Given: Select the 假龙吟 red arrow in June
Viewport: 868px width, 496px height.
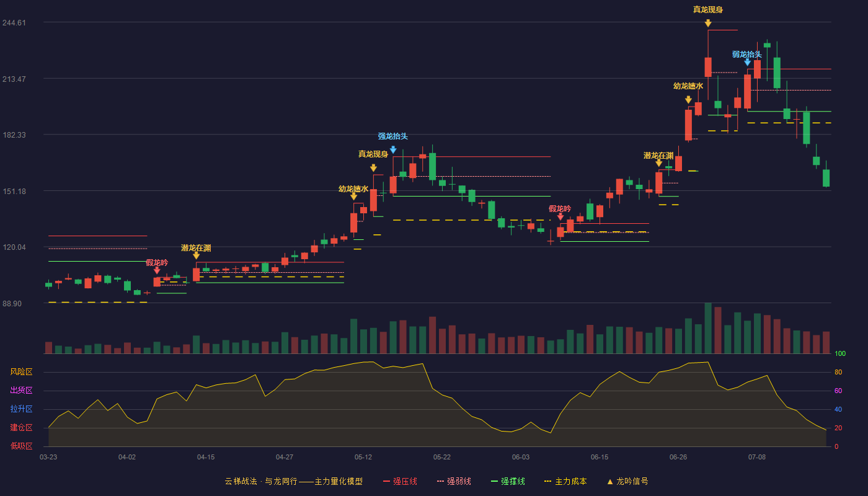Looking at the screenshot, I should click(x=560, y=216).
